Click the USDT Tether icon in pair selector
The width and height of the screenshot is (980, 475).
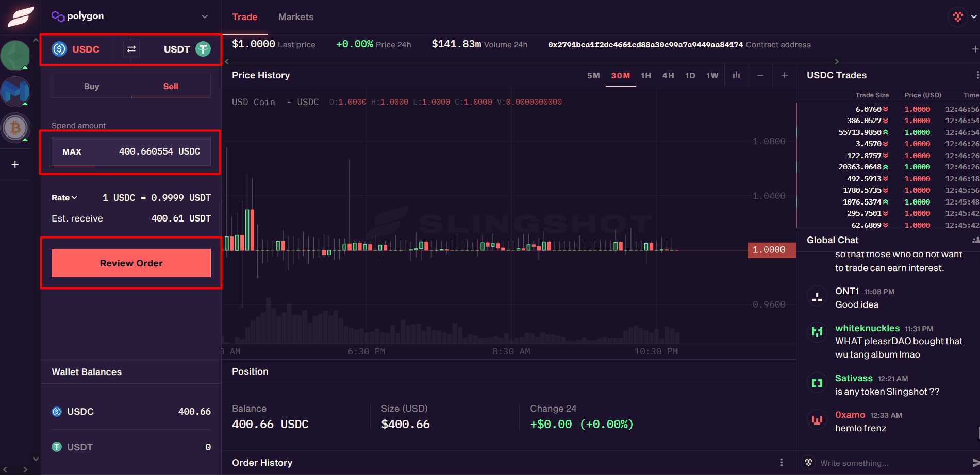203,49
